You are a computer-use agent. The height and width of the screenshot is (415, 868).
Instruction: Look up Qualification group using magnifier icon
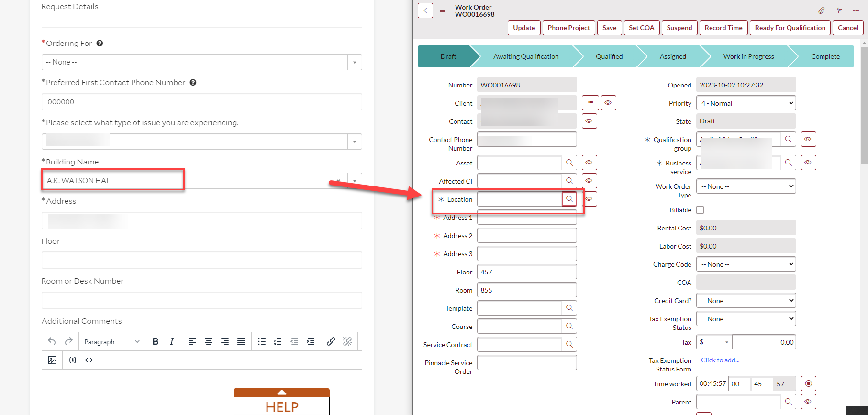click(x=789, y=139)
